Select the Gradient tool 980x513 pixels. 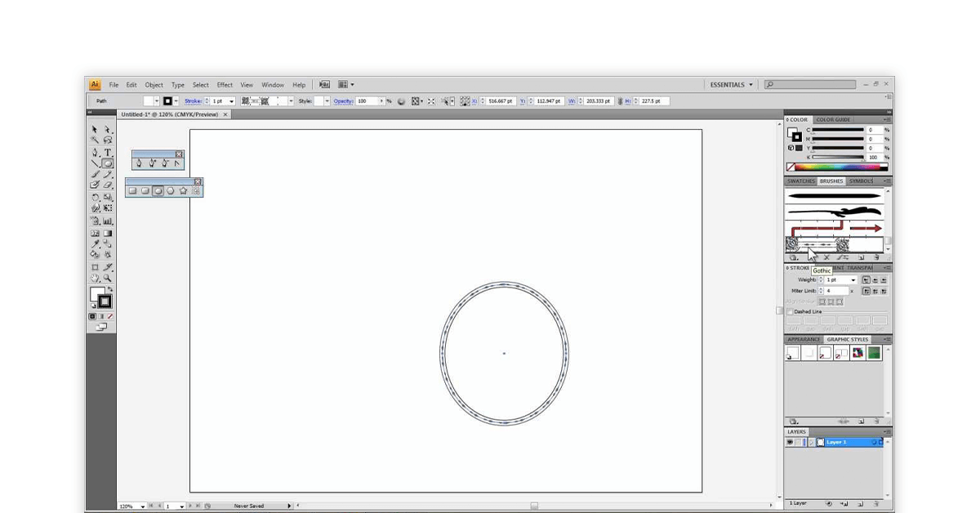107,233
